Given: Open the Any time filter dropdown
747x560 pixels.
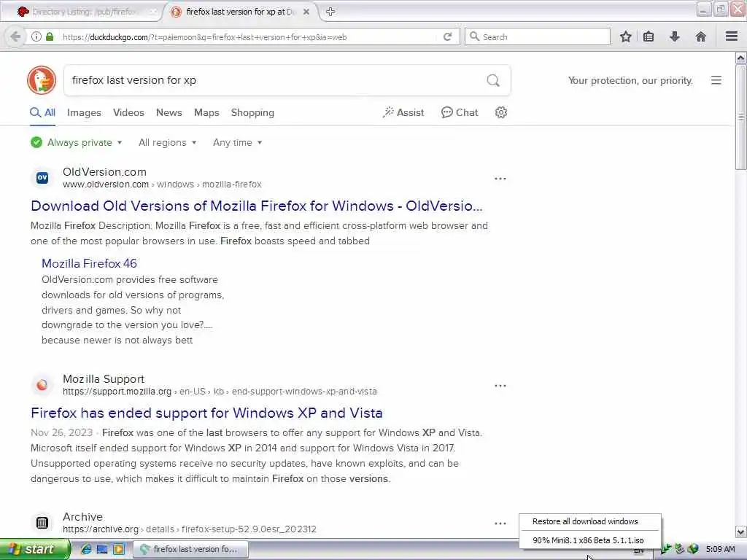Looking at the screenshot, I should (237, 142).
